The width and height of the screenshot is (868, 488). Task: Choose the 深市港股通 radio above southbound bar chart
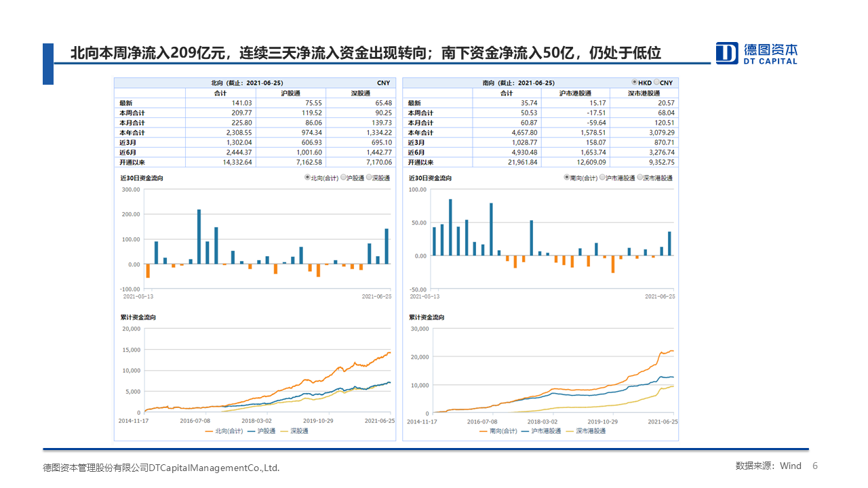point(640,178)
